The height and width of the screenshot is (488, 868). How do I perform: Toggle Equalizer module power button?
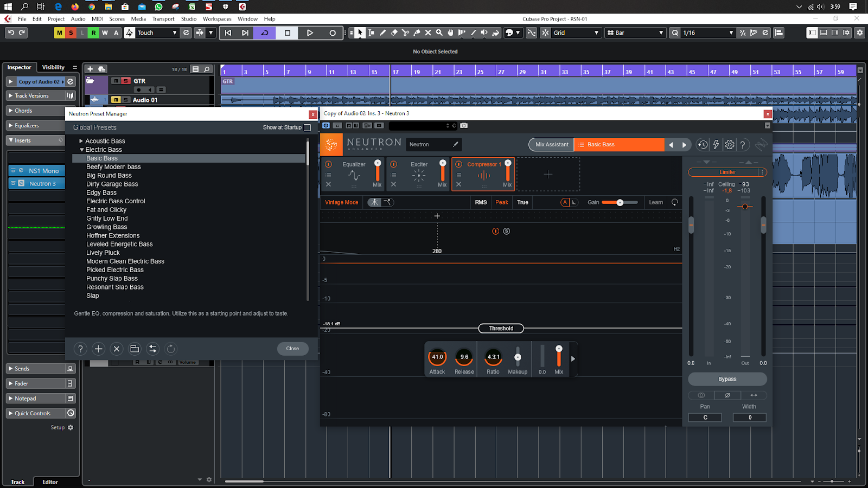click(328, 164)
